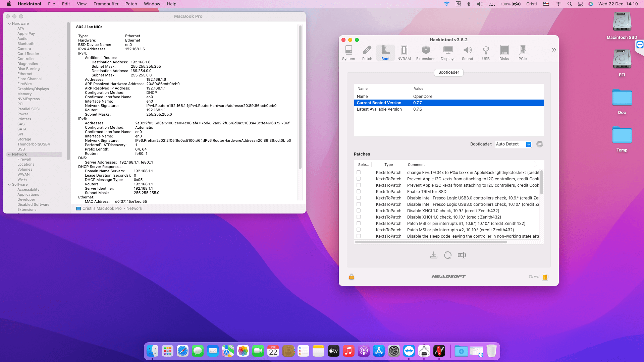Click the vertical scrollbar of Patches table
The width and height of the screenshot is (644, 362).
click(x=541, y=182)
